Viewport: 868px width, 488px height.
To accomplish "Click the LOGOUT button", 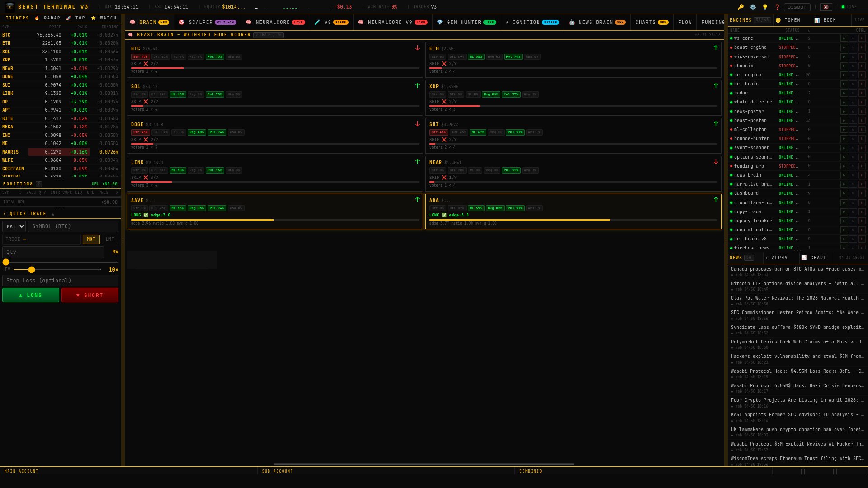I will coord(797,7).
